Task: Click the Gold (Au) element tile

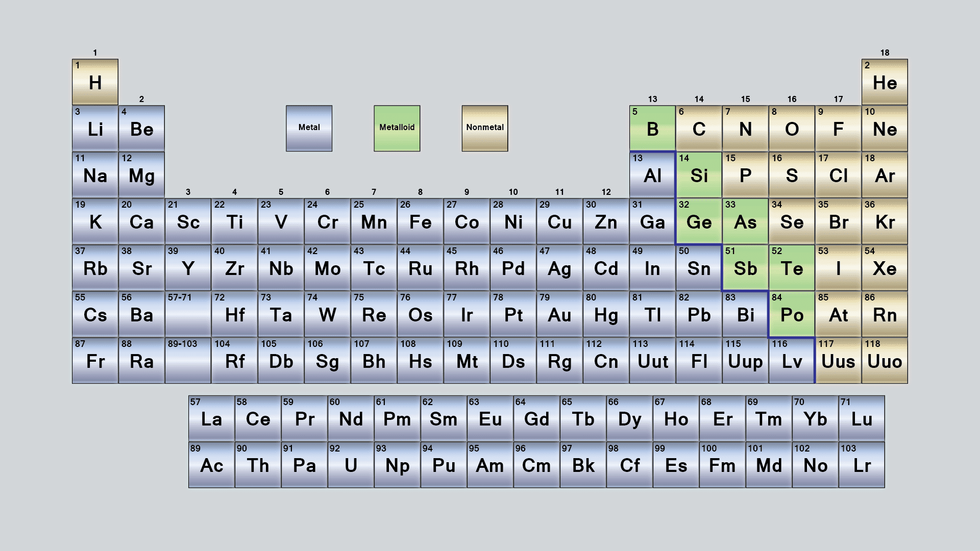Action: point(559,314)
